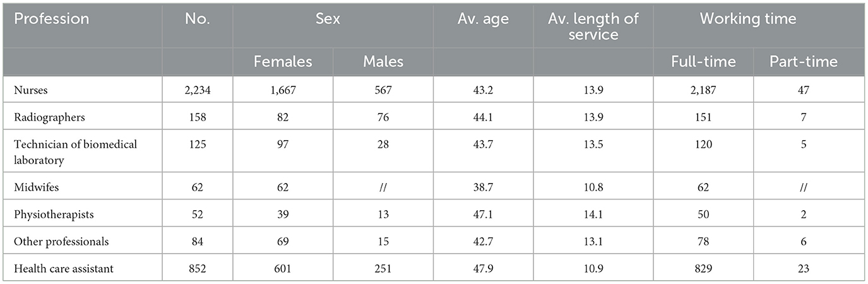Click the Other professionals row label

[x=62, y=241]
